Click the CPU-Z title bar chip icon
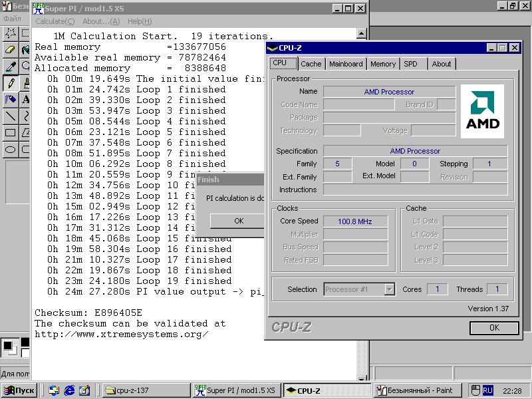 [x=272, y=48]
